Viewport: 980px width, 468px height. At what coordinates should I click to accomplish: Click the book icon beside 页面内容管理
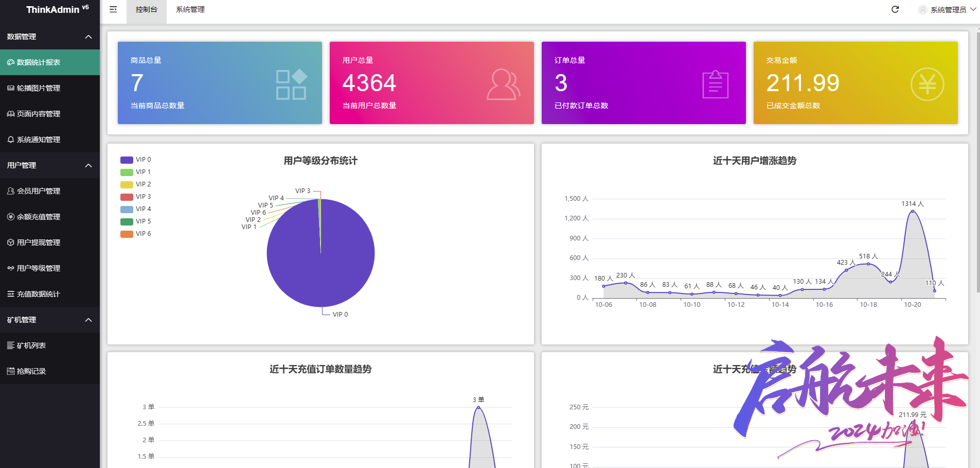(x=11, y=114)
